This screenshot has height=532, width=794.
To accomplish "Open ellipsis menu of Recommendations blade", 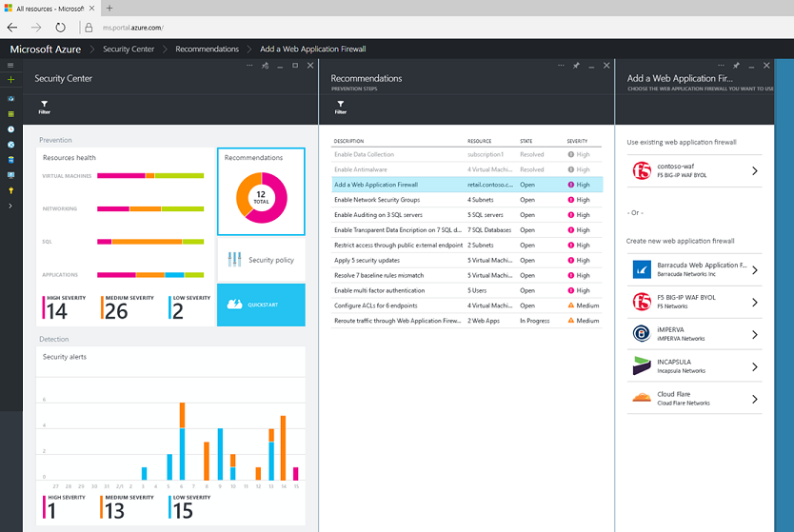I will pos(561,66).
